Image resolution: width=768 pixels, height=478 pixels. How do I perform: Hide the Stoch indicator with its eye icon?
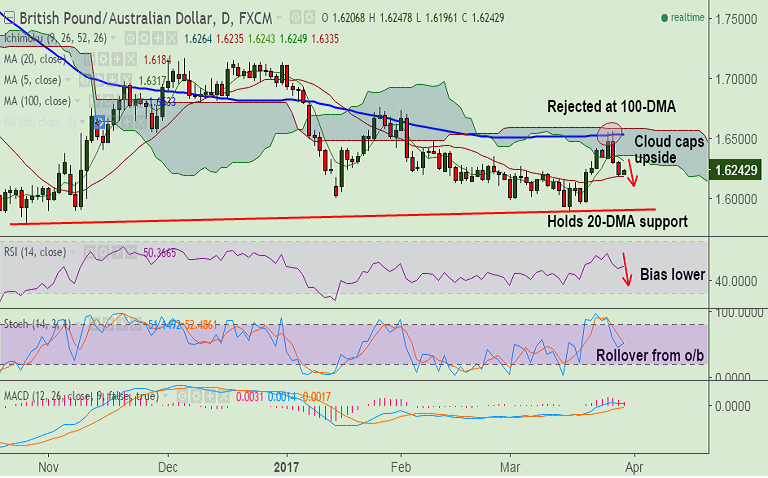(94, 324)
